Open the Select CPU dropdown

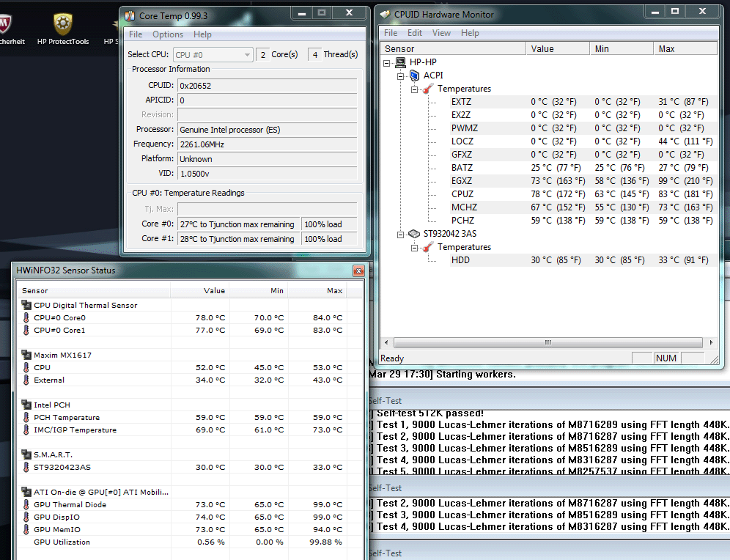click(213, 55)
